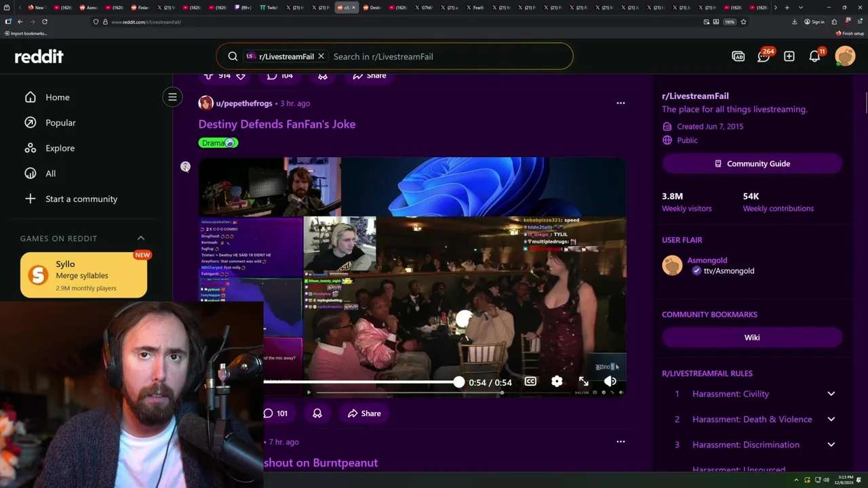Downvote the post with 914 votes
868x488 pixels.
pos(240,75)
